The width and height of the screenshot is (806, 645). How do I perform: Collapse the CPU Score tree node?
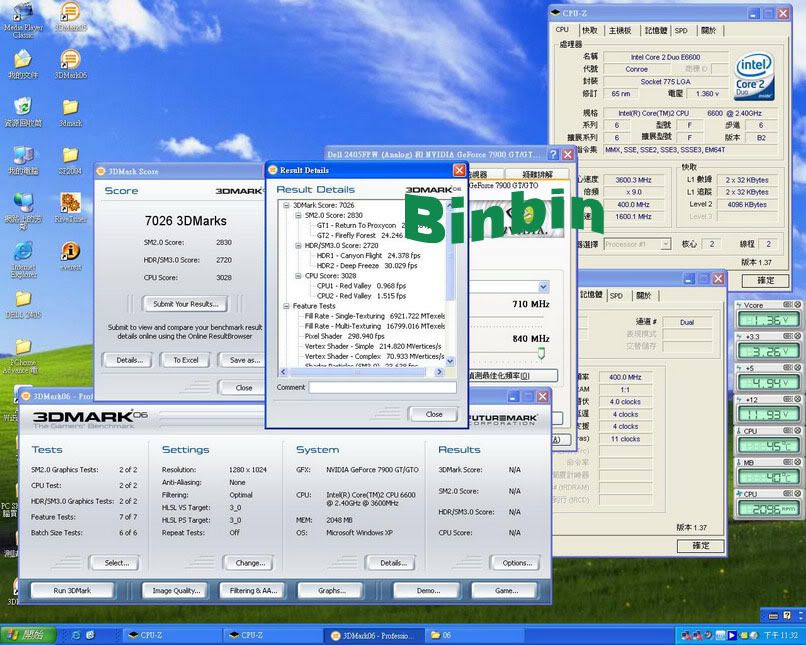coord(297,275)
